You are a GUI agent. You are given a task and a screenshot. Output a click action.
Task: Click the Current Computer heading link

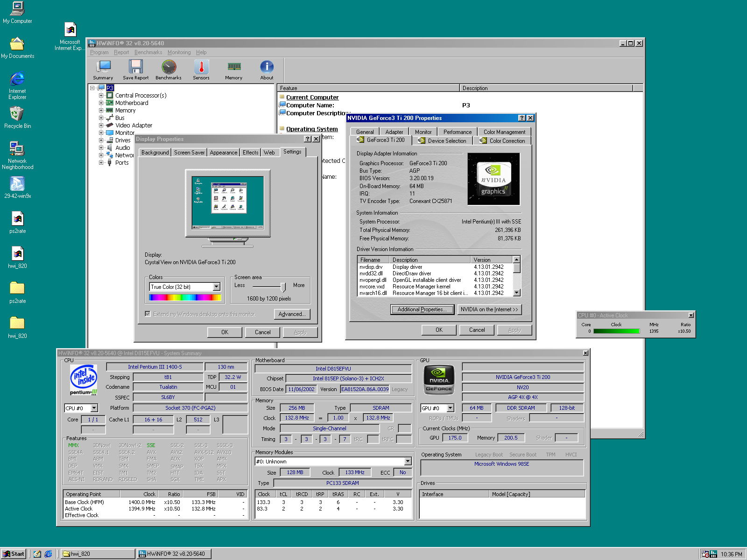312,97
